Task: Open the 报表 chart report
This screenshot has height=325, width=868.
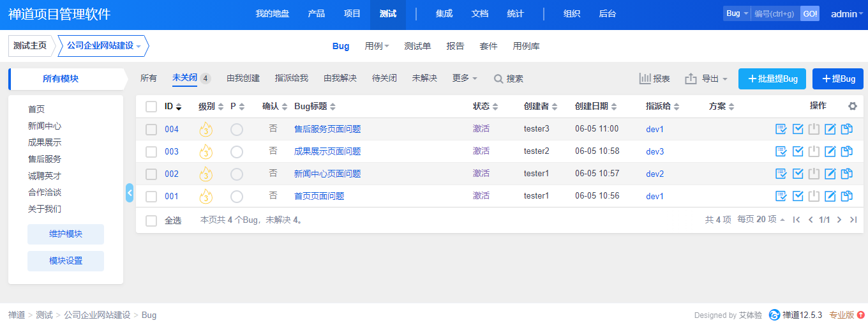Action: pyautogui.click(x=655, y=79)
